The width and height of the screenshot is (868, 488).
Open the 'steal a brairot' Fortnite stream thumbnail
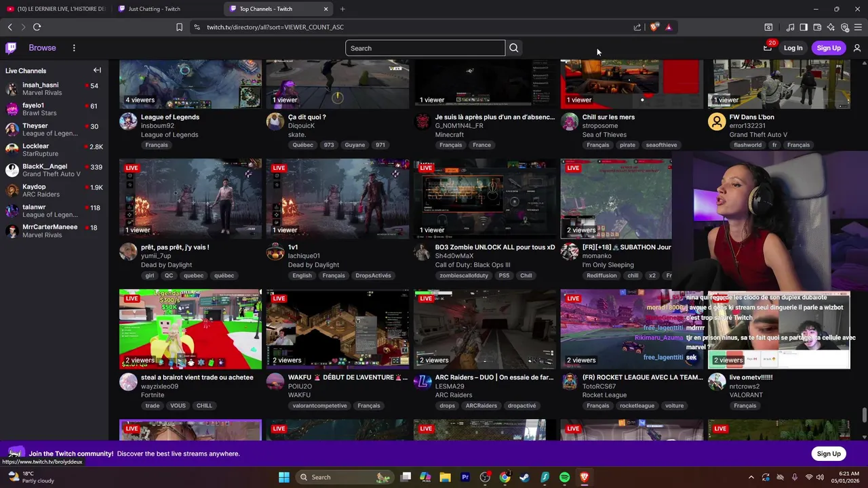(x=191, y=329)
